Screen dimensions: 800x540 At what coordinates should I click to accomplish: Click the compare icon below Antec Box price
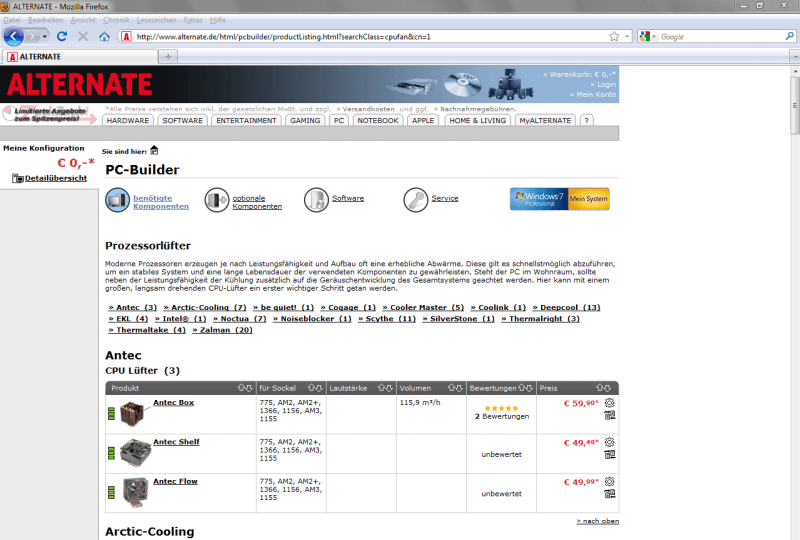[x=610, y=415]
